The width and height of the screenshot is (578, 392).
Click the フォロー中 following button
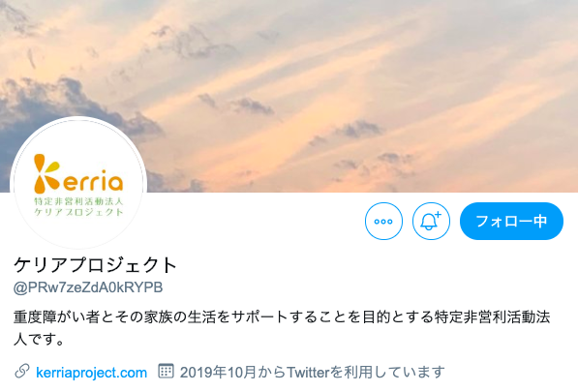511,221
